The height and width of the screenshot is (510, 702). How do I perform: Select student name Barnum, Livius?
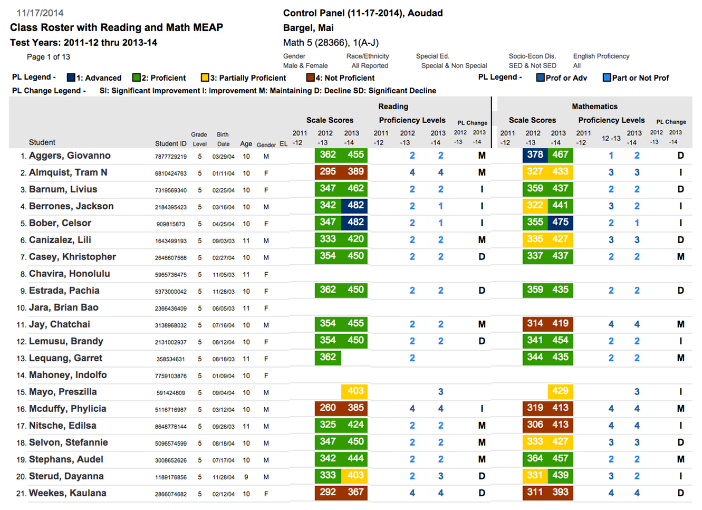click(x=63, y=189)
